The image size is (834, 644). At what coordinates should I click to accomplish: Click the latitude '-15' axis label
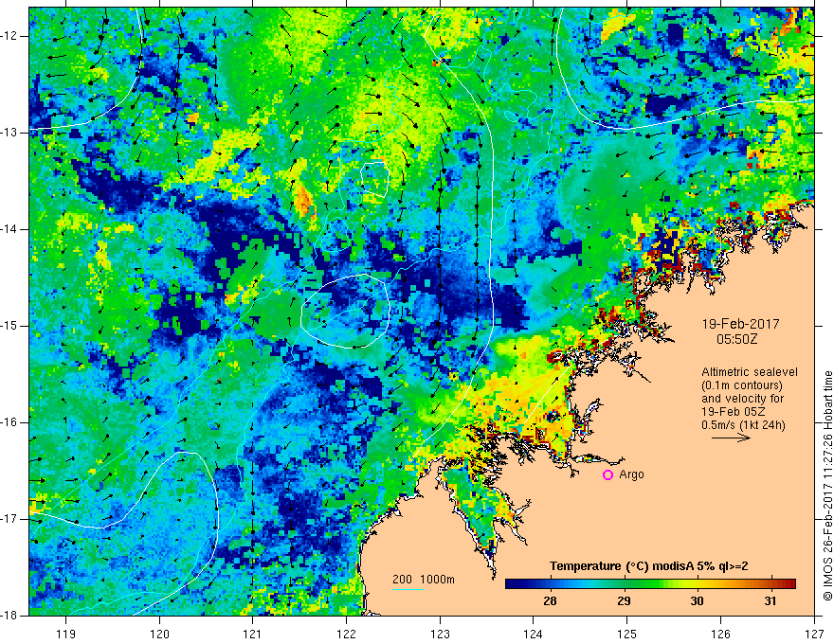(x=9, y=326)
